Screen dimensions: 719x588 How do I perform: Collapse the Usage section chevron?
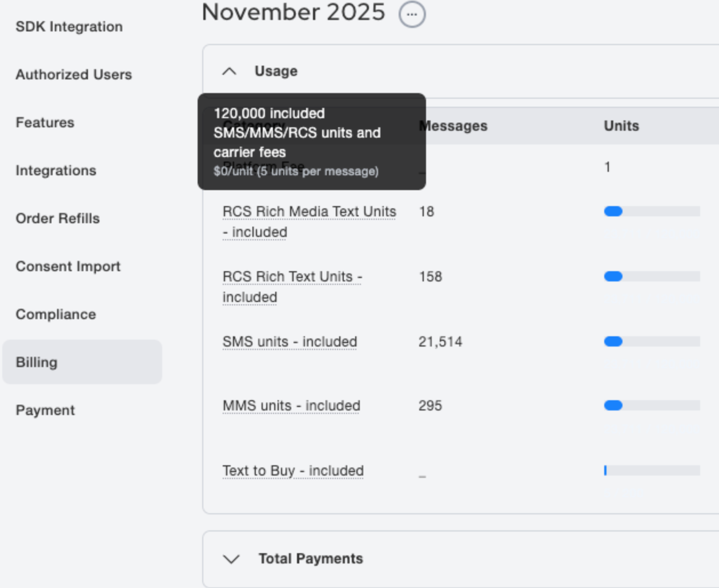pyautogui.click(x=229, y=71)
